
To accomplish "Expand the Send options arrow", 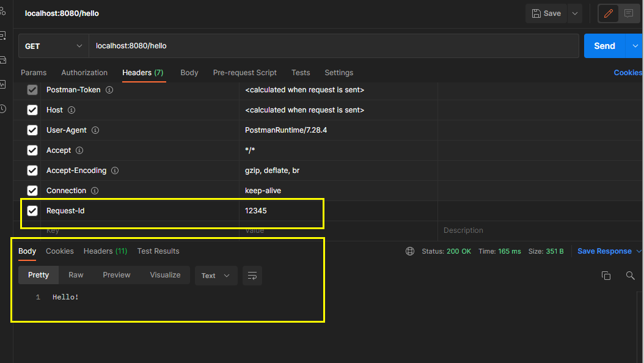I will (635, 46).
